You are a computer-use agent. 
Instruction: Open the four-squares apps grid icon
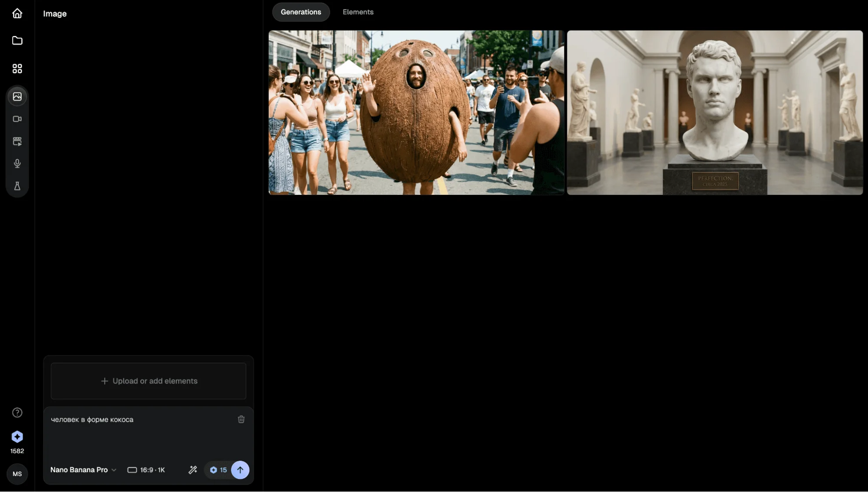tap(17, 69)
